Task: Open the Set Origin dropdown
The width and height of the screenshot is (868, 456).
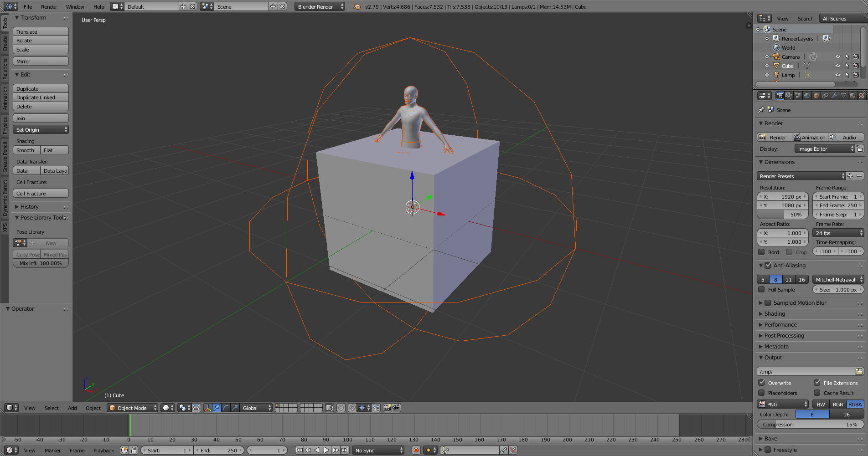Action: 41,130
